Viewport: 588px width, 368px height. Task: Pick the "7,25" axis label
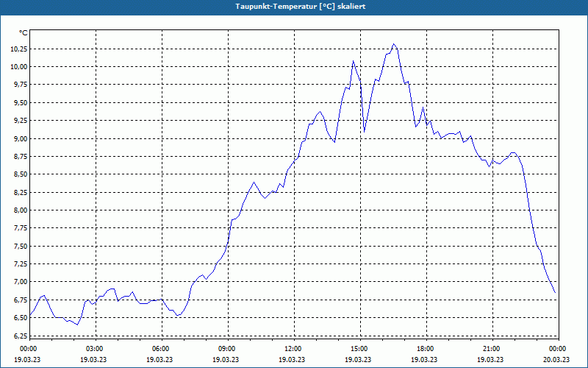tap(21, 264)
